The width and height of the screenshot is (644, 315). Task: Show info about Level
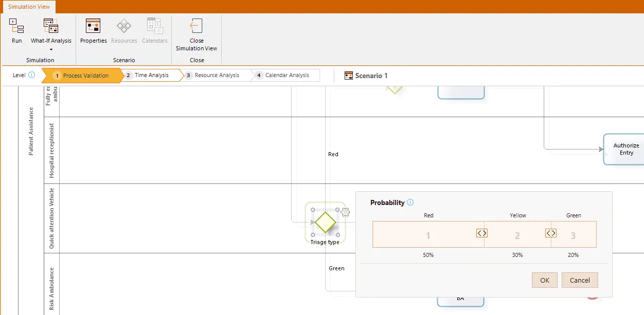(31, 75)
